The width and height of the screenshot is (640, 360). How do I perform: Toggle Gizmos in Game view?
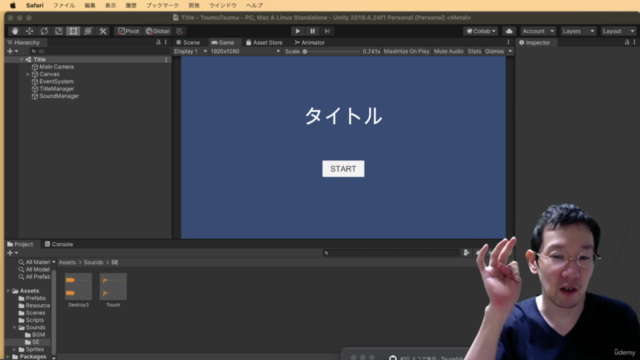(494, 51)
